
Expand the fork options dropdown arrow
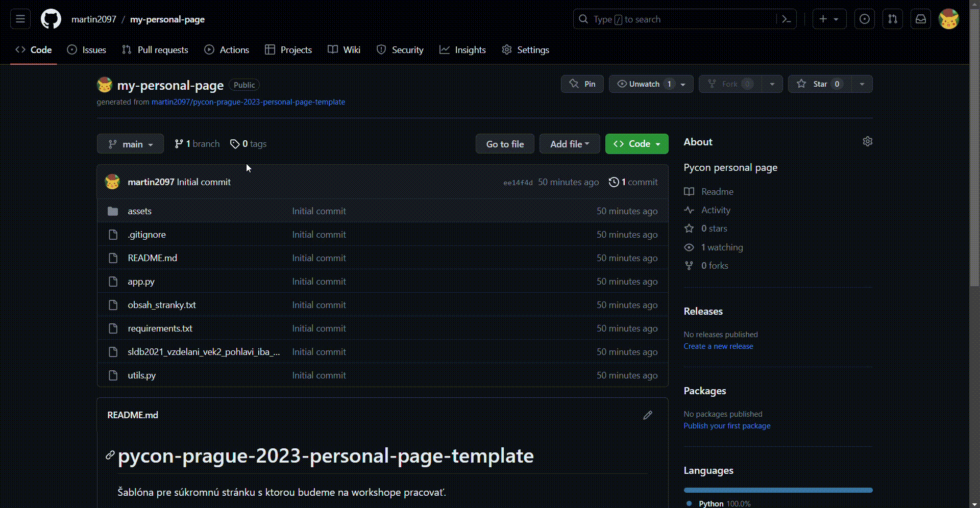772,84
